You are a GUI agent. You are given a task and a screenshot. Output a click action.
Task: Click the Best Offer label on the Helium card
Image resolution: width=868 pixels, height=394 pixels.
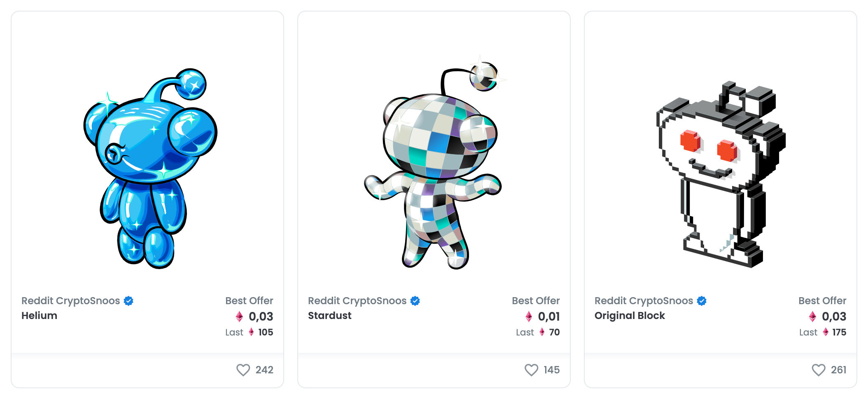click(249, 301)
